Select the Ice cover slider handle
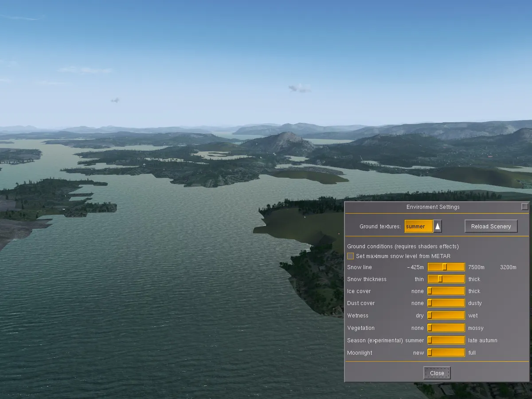Screen dimensions: 532x399 430,291
